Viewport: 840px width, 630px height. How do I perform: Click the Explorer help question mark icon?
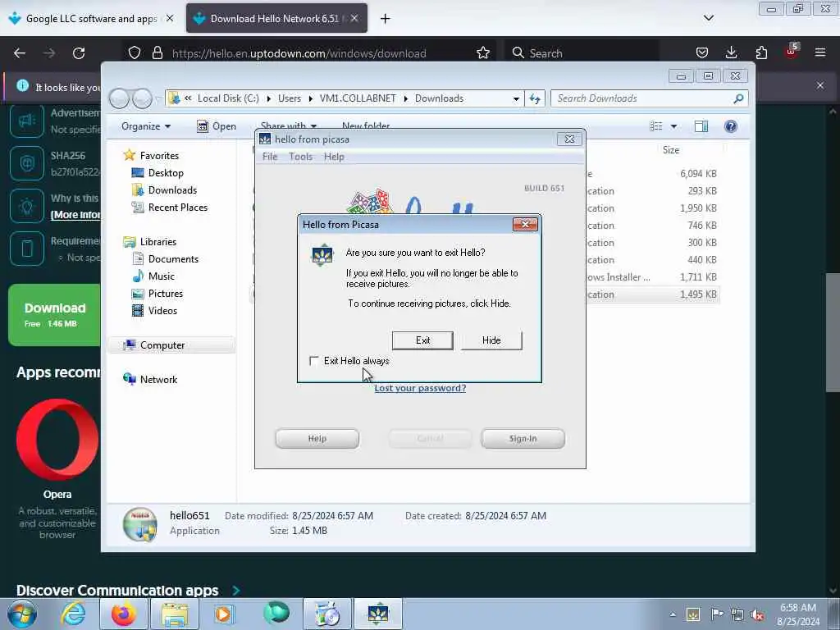click(731, 126)
